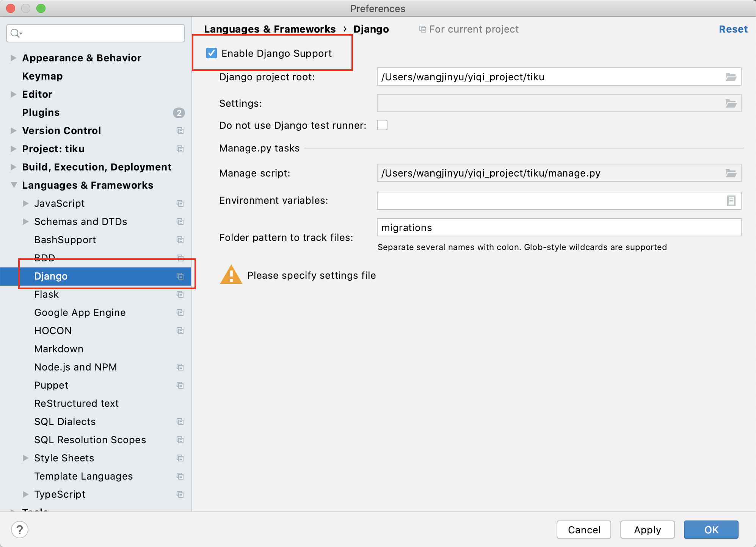Click project-level icon beside Version Control
This screenshot has height=547, width=756.
[x=180, y=131]
